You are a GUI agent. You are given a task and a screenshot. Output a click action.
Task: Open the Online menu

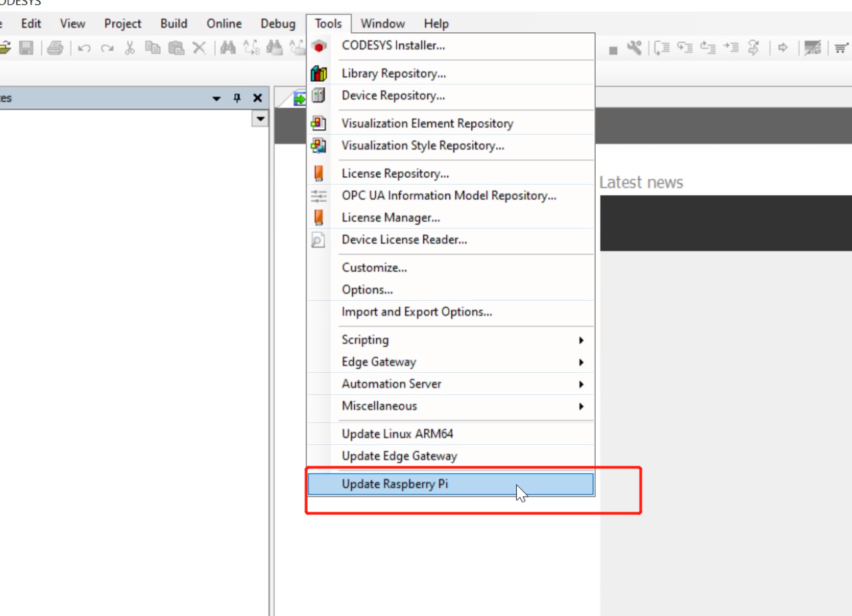(224, 23)
